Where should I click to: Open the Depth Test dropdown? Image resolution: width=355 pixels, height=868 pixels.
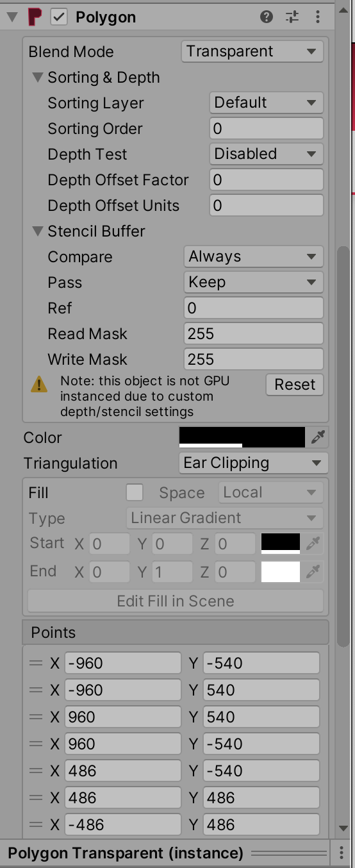(x=266, y=154)
